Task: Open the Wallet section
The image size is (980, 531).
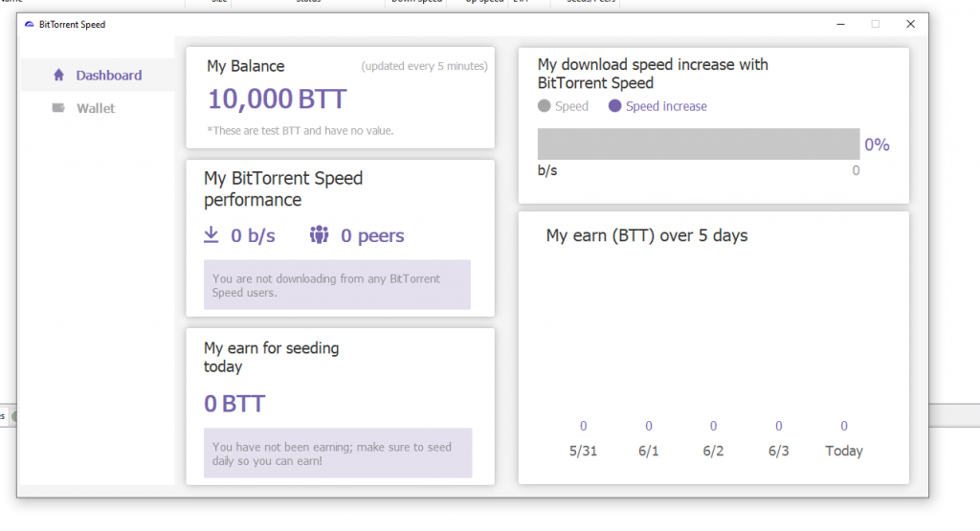Action: (x=98, y=108)
